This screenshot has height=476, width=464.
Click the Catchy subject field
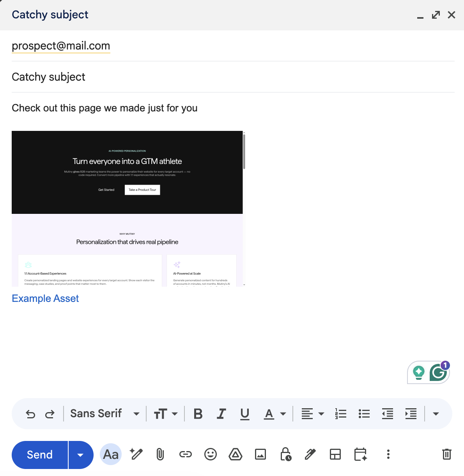[x=233, y=77]
